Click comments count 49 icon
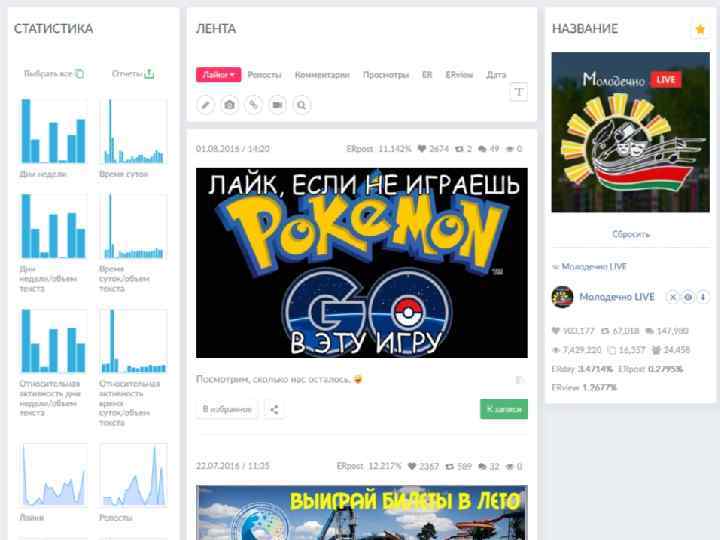Viewport: 720px width, 540px height. click(488, 149)
